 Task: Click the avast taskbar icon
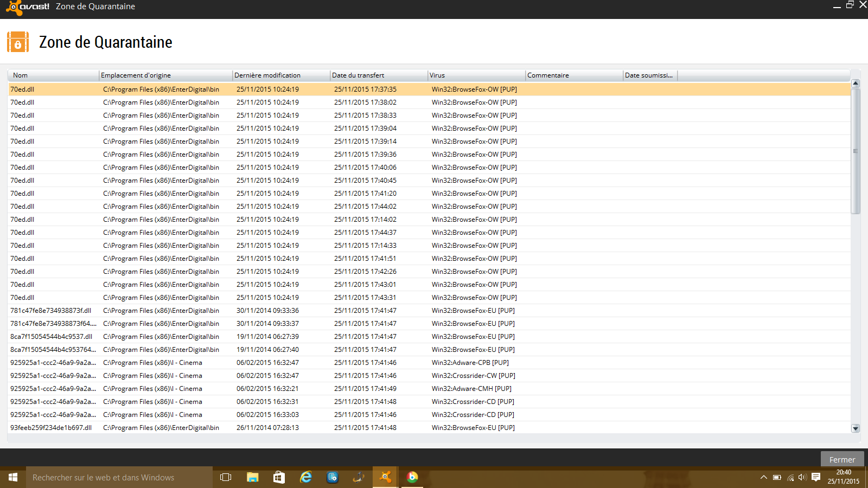coord(386,477)
